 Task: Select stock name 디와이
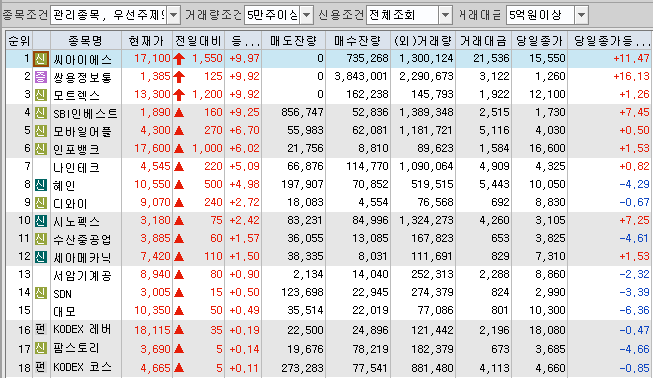pyautogui.click(x=70, y=203)
